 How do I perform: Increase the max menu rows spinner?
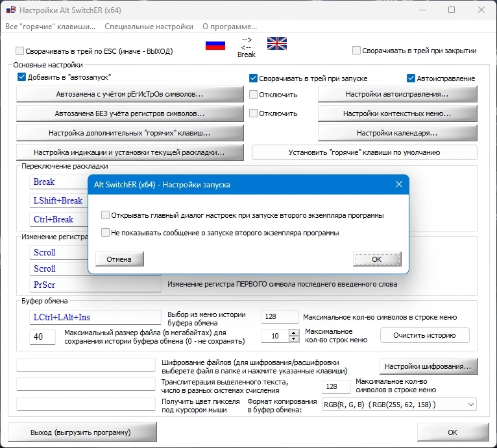click(294, 333)
